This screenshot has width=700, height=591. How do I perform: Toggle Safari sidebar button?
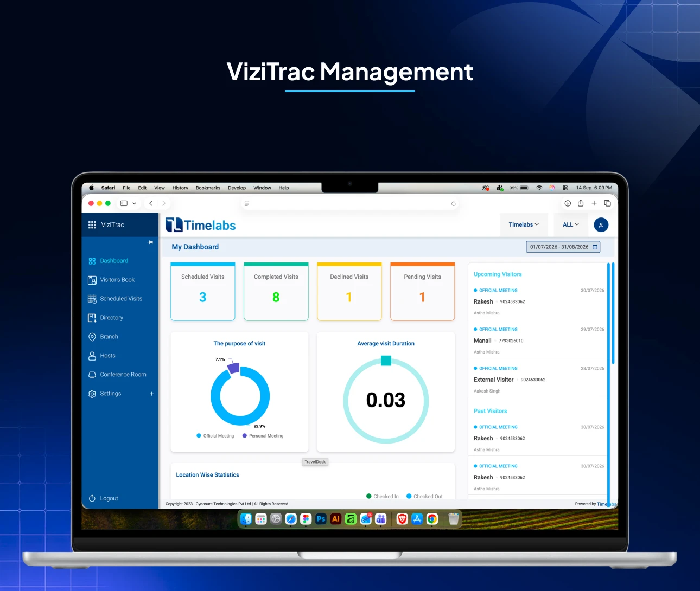124,203
